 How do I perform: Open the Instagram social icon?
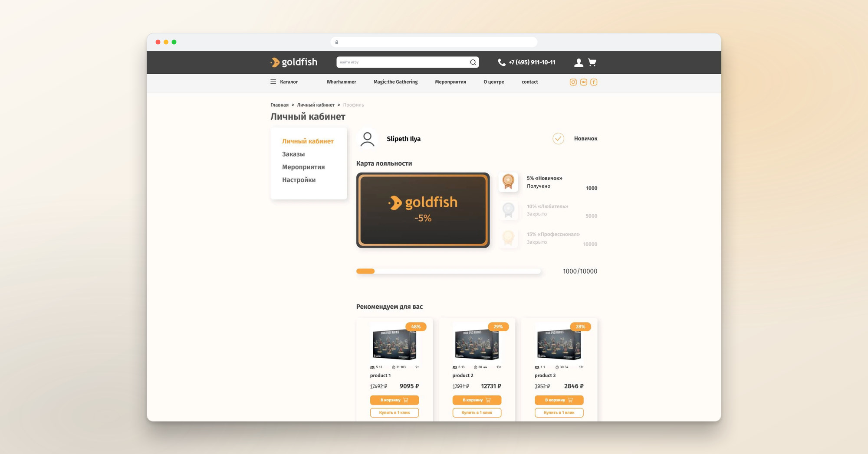[x=573, y=82]
